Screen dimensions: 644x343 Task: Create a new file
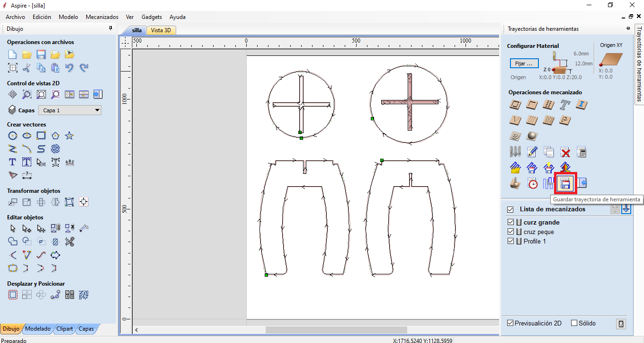tap(13, 54)
